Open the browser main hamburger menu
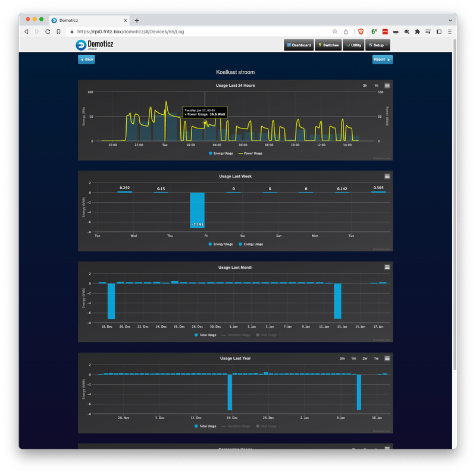 pyautogui.click(x=450, y=32)
